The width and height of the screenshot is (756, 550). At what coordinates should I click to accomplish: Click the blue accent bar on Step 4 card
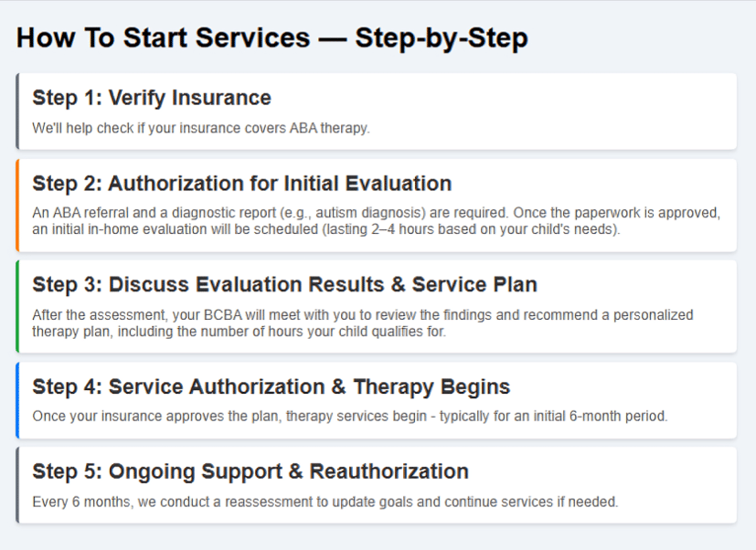pos(17,400)
